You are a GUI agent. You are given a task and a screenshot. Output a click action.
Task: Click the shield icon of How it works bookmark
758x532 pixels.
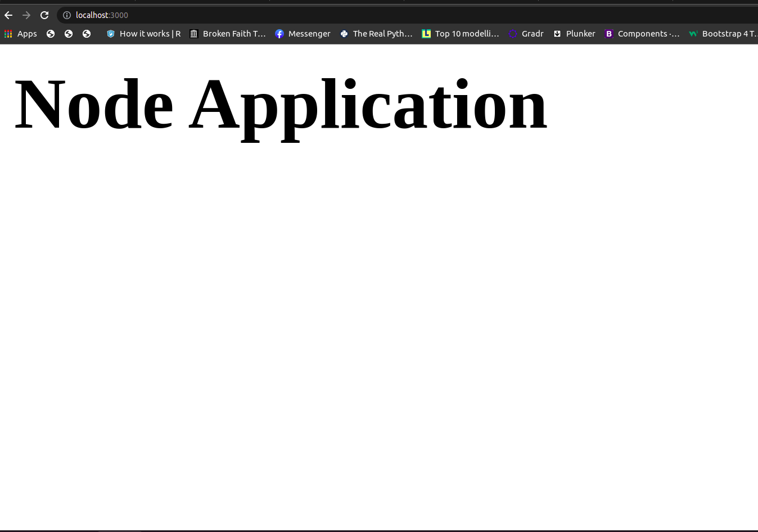[111, 34]
